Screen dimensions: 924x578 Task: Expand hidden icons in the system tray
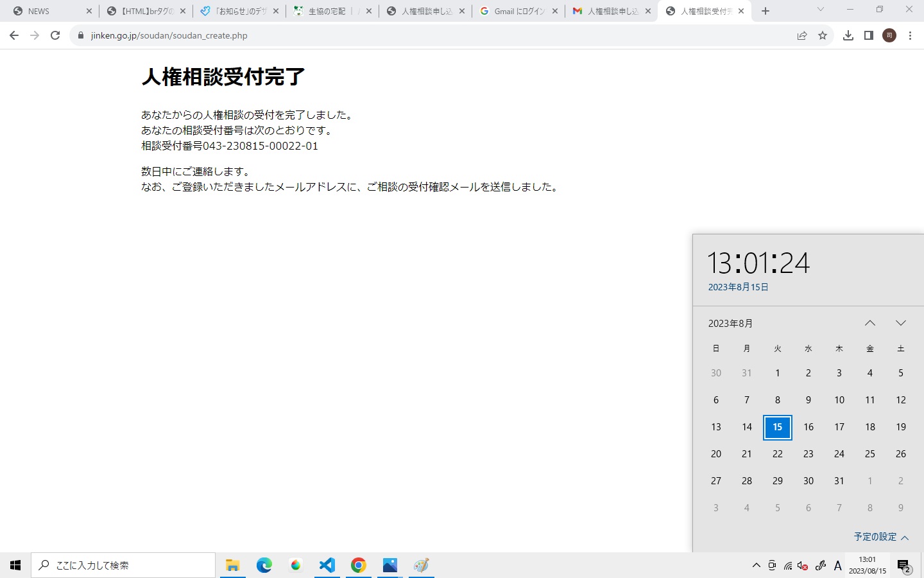point(756,566)
